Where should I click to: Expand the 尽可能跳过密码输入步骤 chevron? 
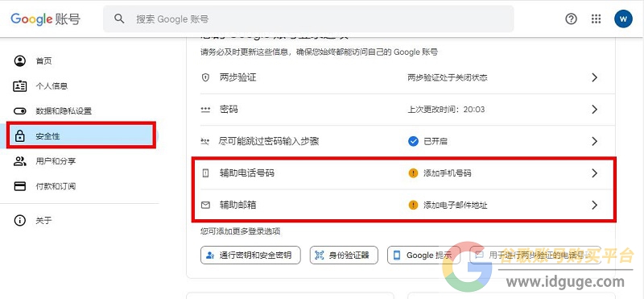pos(594,142)
